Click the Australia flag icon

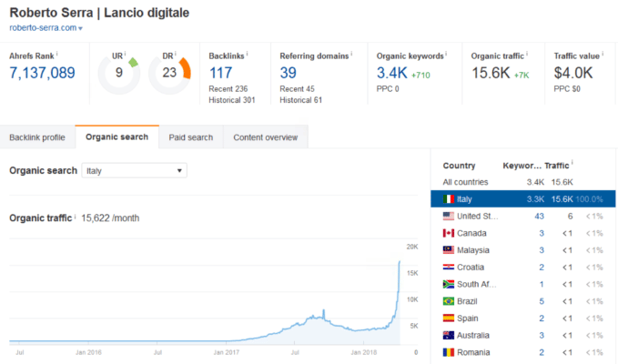pos(449,335)
